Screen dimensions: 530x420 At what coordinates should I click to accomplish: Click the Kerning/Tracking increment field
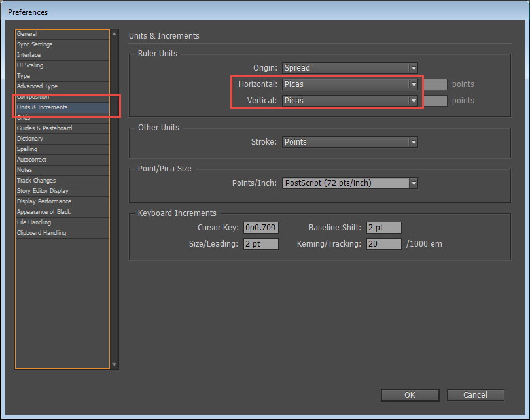[384, 244]
